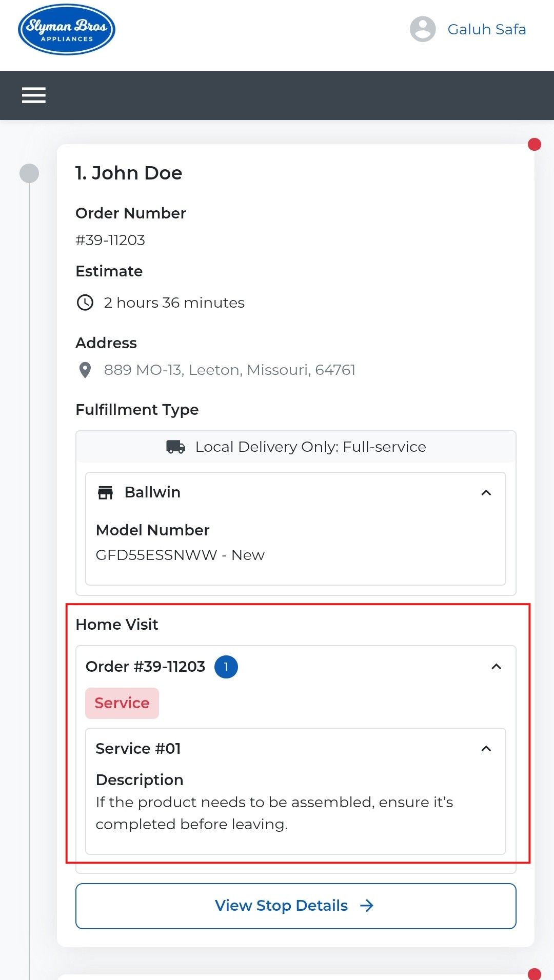Image resolution: width=554 pixels, height=980 pixels.
Task: Click the clock icon beside estimate
Action: (85, 303)
